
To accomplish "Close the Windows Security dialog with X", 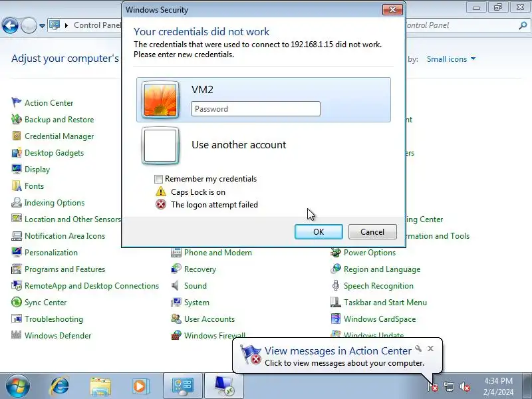I will pos(392,9).
